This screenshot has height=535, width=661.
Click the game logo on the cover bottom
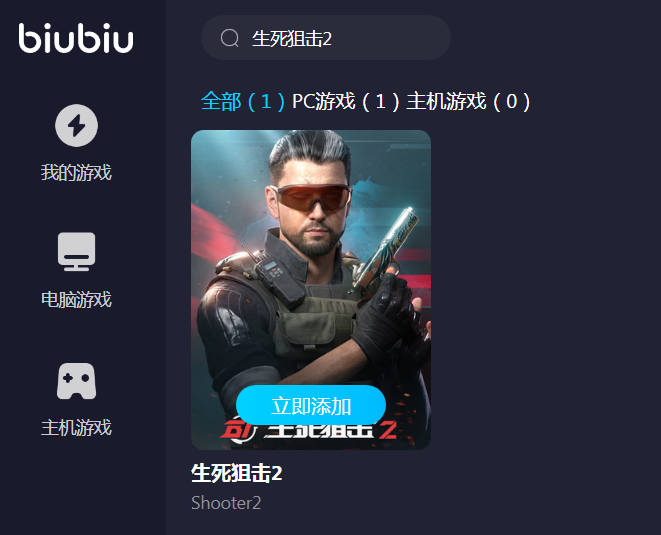pyautogui.click(x=309, y=432)
